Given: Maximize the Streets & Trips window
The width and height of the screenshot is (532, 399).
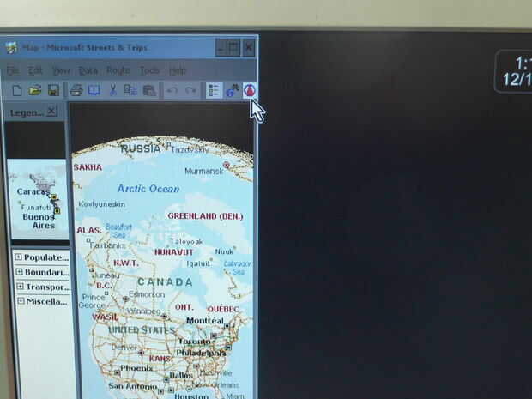Looking at the screenshot, I should (233, 47).
